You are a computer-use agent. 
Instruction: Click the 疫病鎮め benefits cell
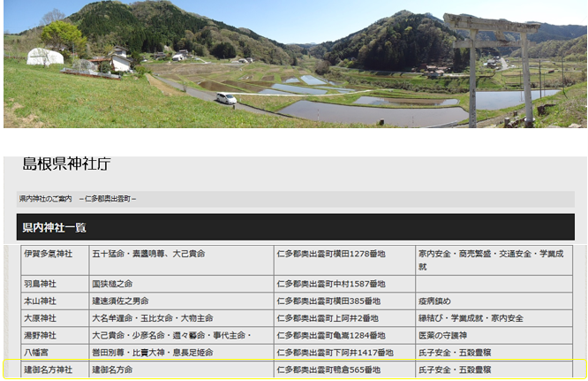[x=494, y=301]
